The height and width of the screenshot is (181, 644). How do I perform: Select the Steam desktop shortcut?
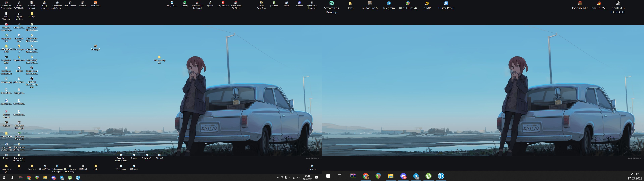pyautogui.click(x=286, y=4)
